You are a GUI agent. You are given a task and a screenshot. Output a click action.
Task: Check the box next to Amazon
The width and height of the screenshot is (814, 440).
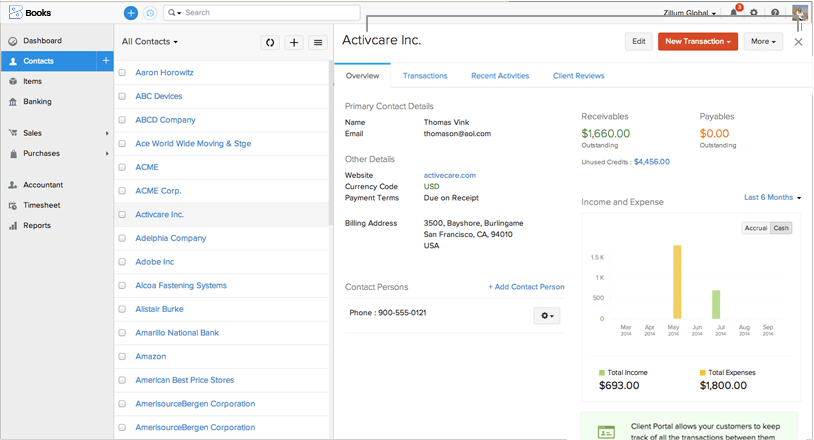pos(122,357)
